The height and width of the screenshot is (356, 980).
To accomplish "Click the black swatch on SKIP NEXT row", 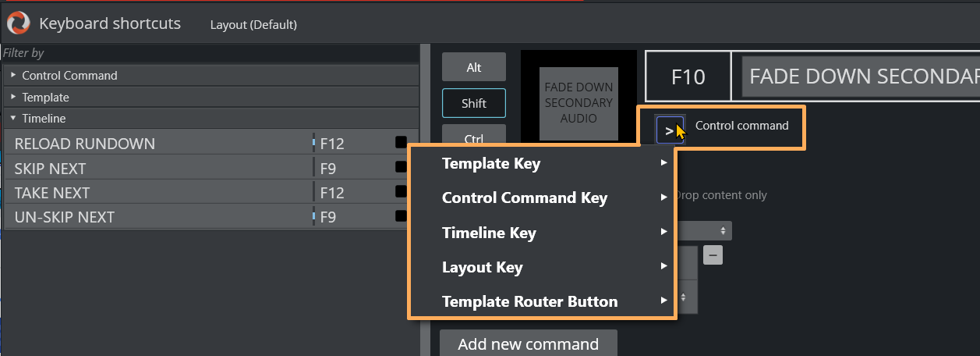I will (x=401, y=168).
